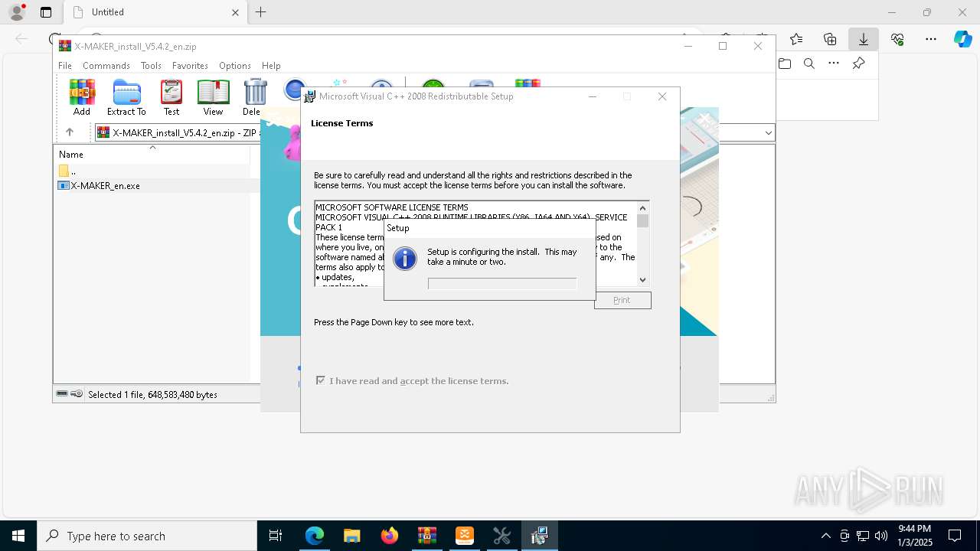
Task: Expand WinRAR address path dropdown
Action: click(769, 133)
